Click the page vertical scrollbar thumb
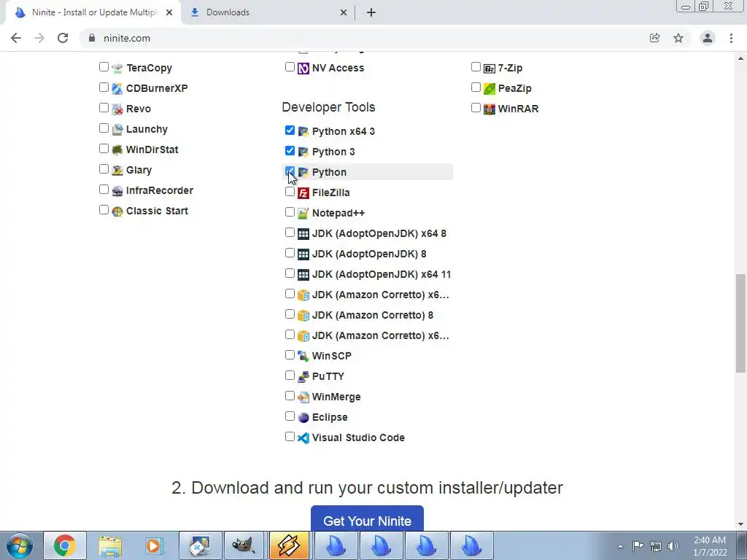Screen dimensions: 747x560 741,323
